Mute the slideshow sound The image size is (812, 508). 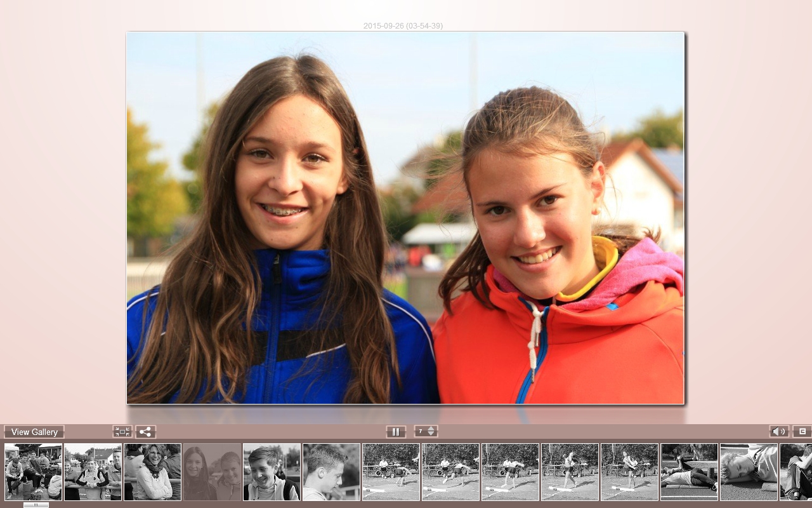tap(779, 432)
